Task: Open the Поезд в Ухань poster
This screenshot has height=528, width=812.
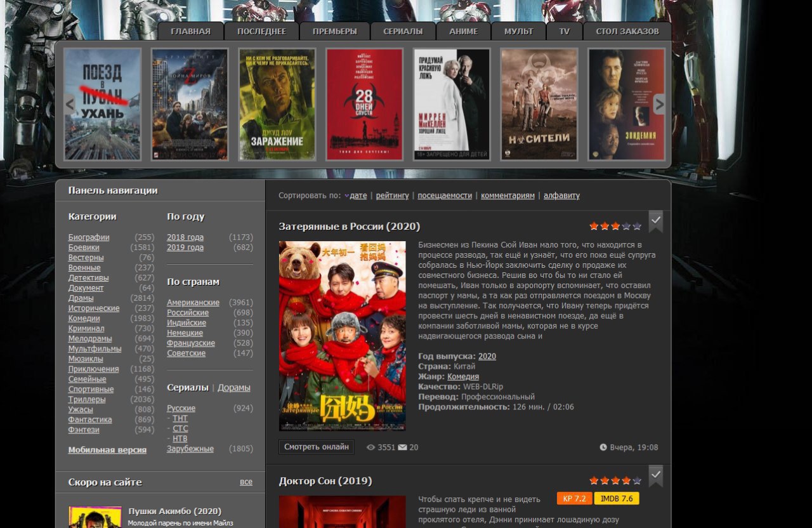Action: pos(102,104)
